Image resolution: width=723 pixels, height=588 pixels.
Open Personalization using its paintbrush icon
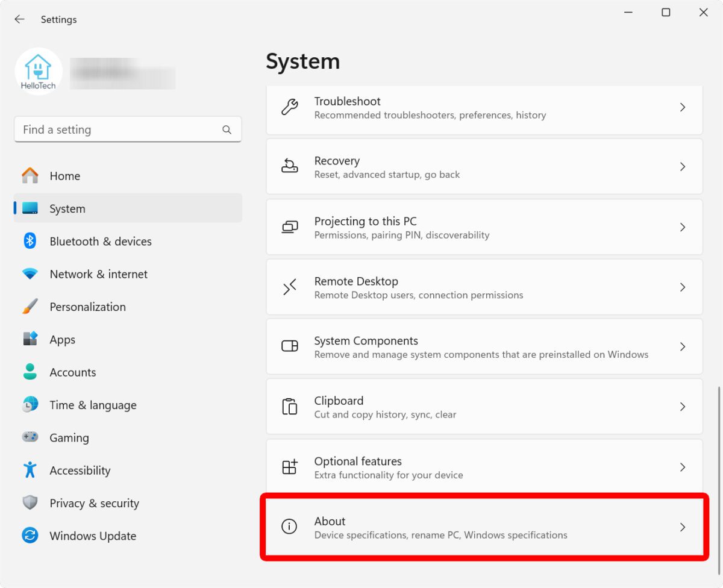tap(30, 307)
